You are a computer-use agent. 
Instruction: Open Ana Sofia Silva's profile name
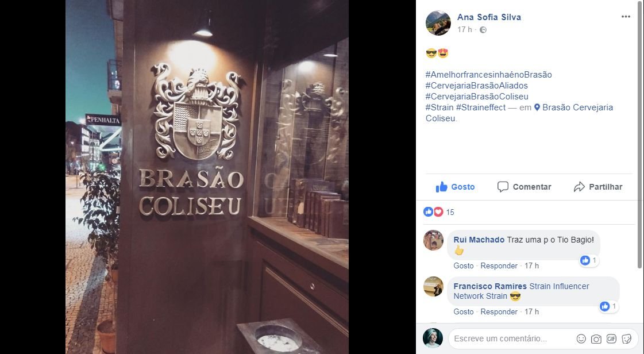[x=489, y=17]
